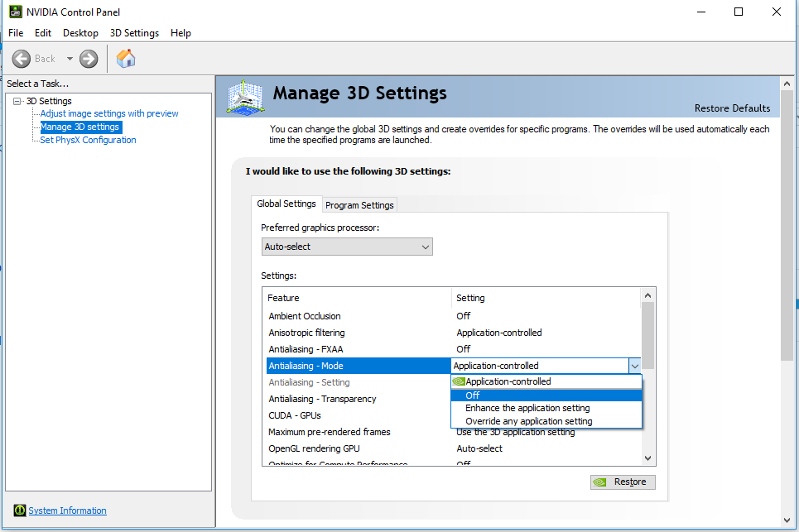The width and height of the screenshot is (799, 532).
Task: Collapse the 3D Settings tree node
Action: coord(17,101)
